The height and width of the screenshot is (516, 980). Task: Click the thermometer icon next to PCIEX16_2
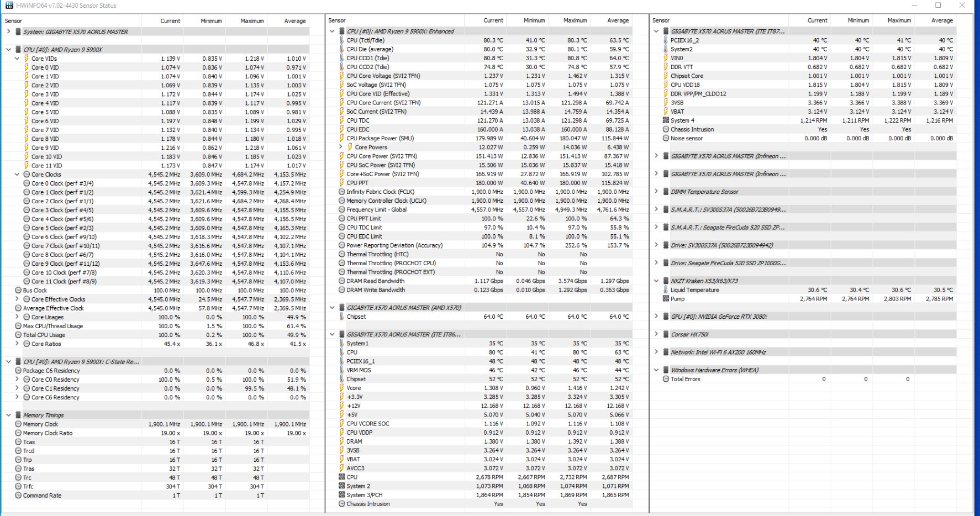pyautogui.click(x=666, y=40)
